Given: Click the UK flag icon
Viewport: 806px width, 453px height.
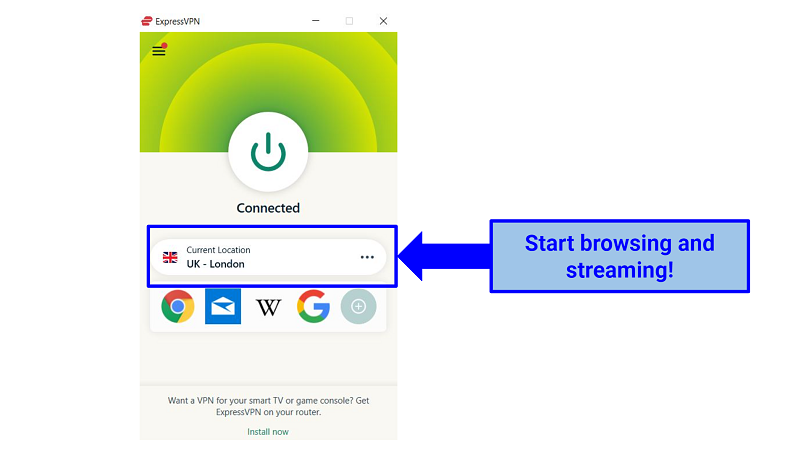Looking at the screenshot, I should click(x=170, y=257).
